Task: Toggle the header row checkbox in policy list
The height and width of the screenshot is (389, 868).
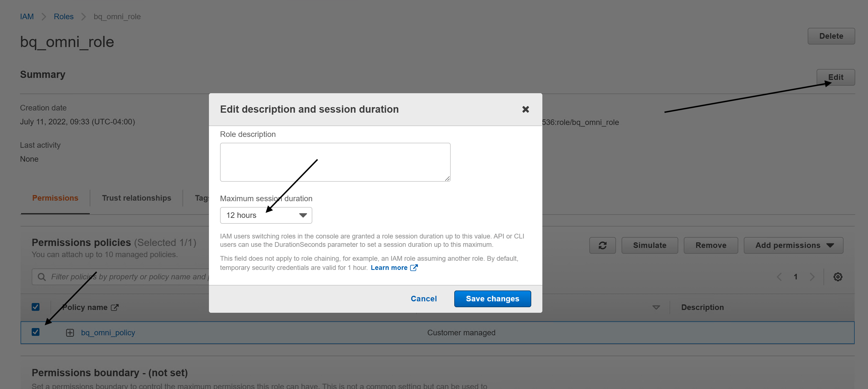Action: 36,306
